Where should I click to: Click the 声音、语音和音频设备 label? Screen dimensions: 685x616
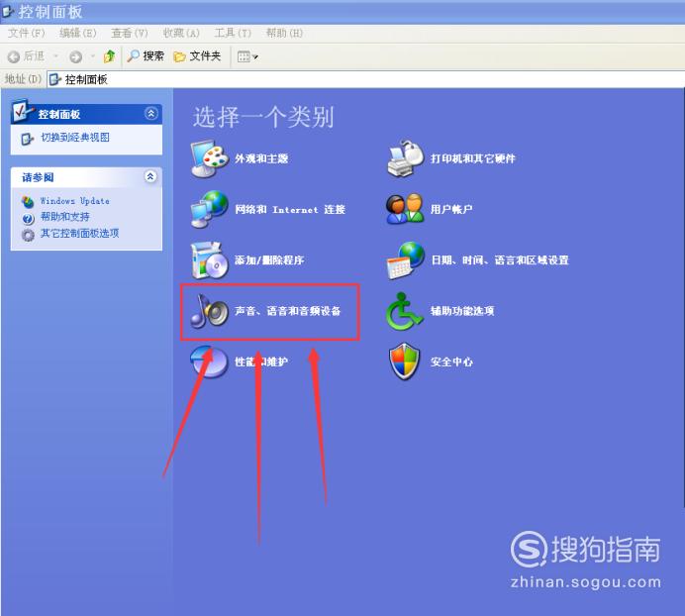tap(287, 311)
